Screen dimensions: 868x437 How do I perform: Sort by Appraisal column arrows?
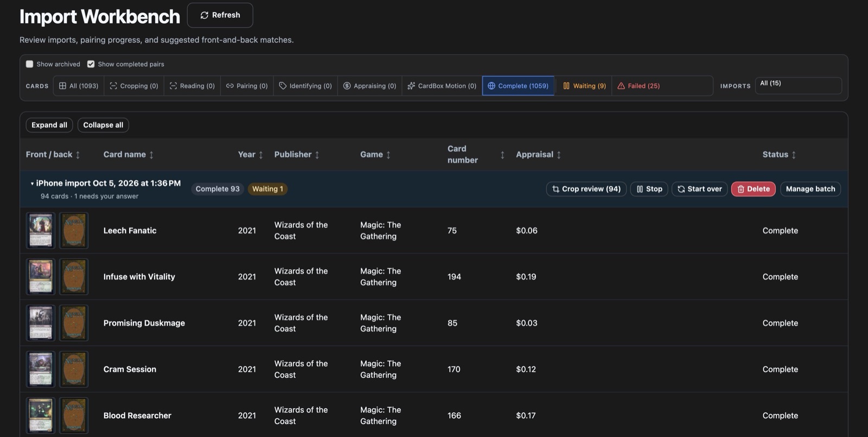pyautogui.click(x=559, y=155)
